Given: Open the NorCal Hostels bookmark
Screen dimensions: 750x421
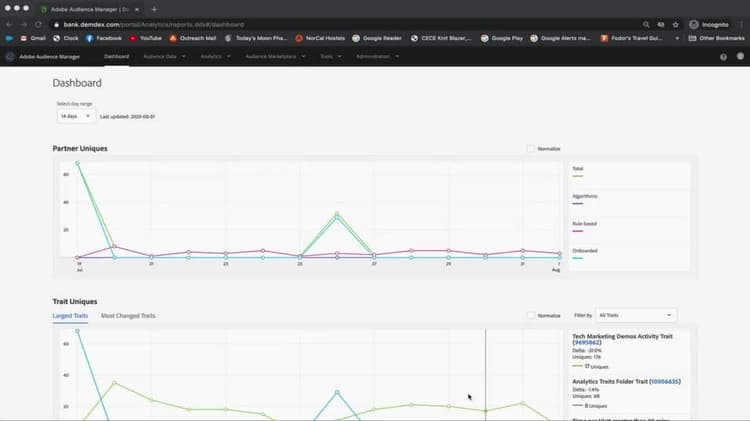Looking at the screenshot, I should coord(320,38).
